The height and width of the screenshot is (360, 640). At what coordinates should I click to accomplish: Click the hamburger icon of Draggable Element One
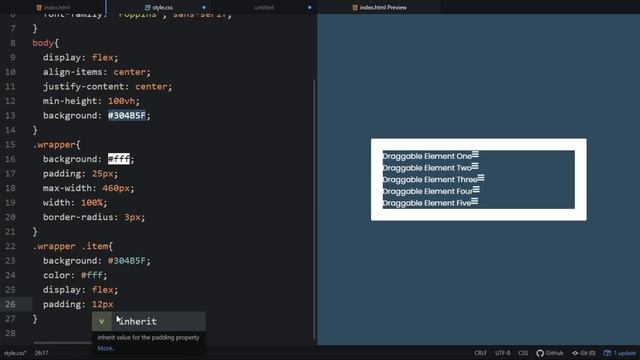pos(475,154)
